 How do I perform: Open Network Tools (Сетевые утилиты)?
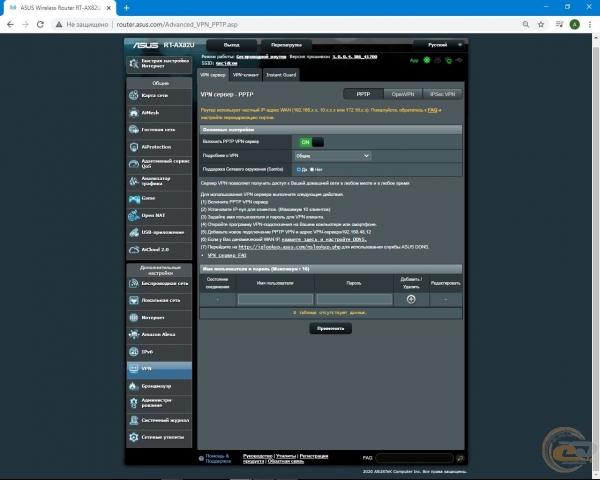coord(159,437)
